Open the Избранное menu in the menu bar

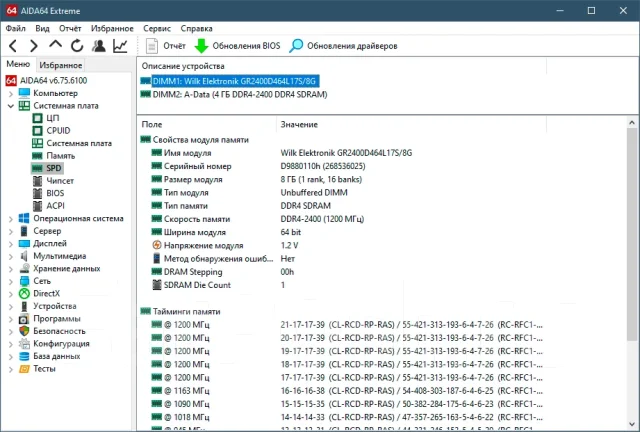pyautogui.click(x=112, y=29)
